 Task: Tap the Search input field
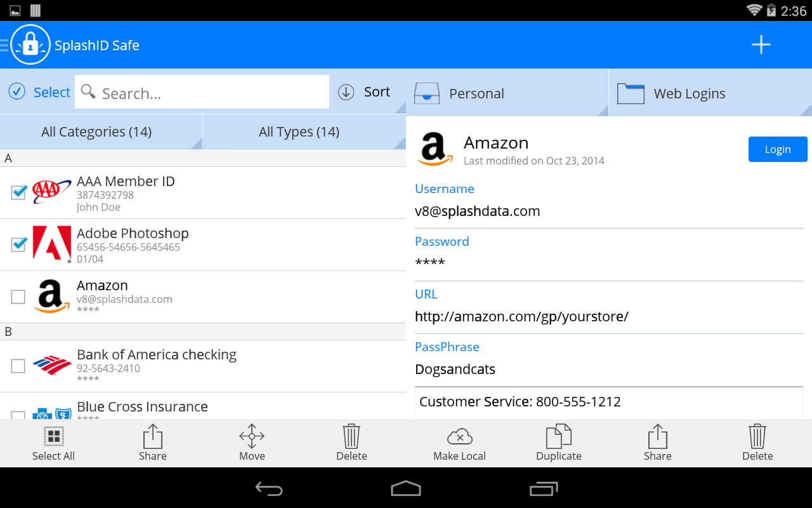click(202, 92)
